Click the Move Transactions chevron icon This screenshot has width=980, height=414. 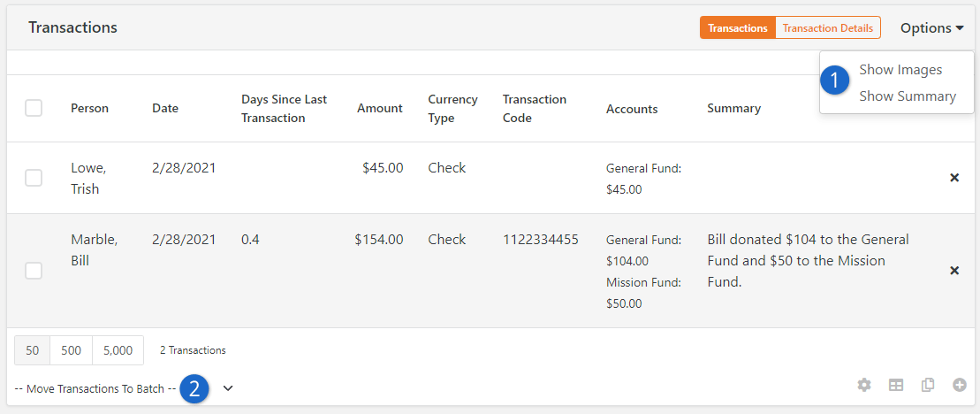click(228, 388)
